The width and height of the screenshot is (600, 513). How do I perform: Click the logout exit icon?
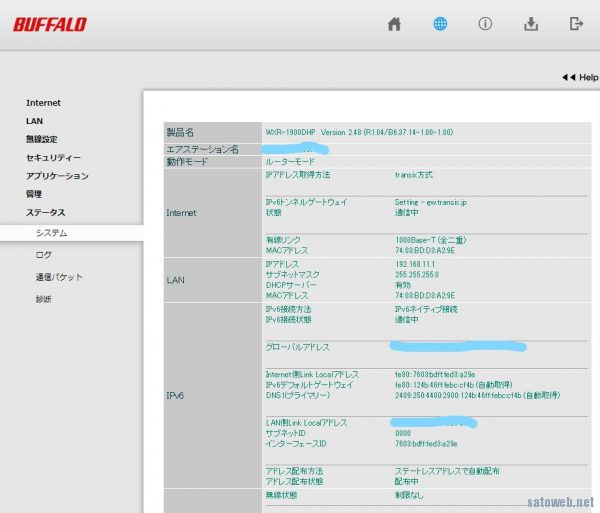(576, 24)
